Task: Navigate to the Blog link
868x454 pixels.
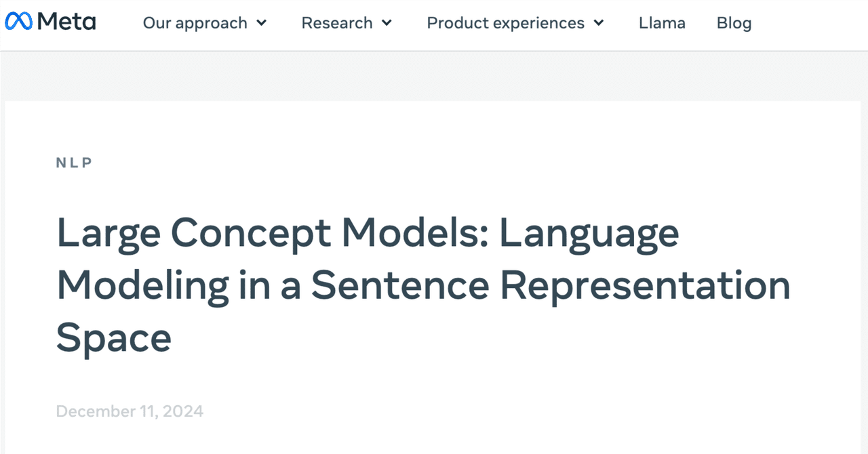Action: coord(734,23)
